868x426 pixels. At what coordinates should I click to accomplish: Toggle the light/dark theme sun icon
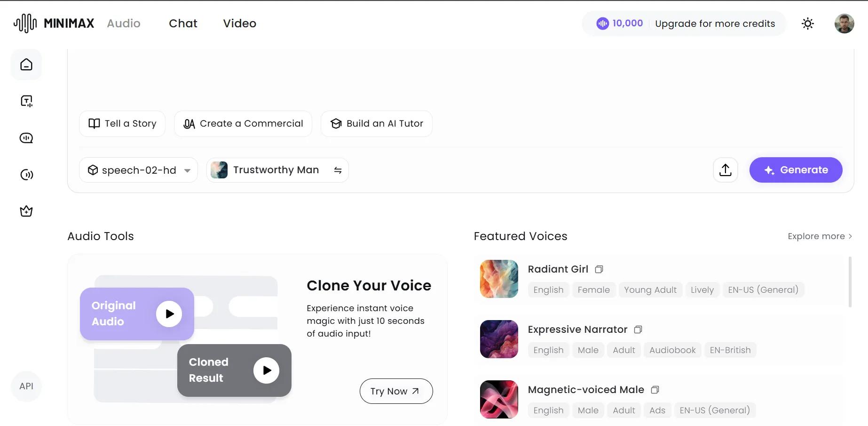click(x=808, y=24)
